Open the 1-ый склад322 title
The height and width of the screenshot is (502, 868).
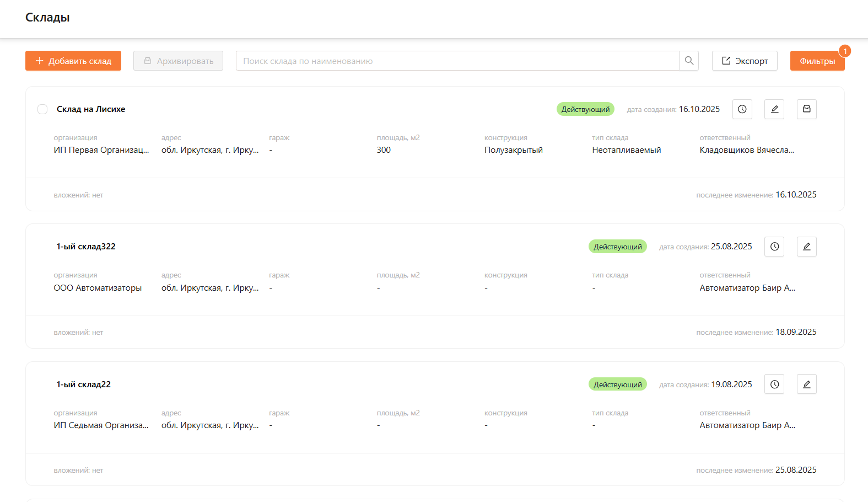coord(86,247)
